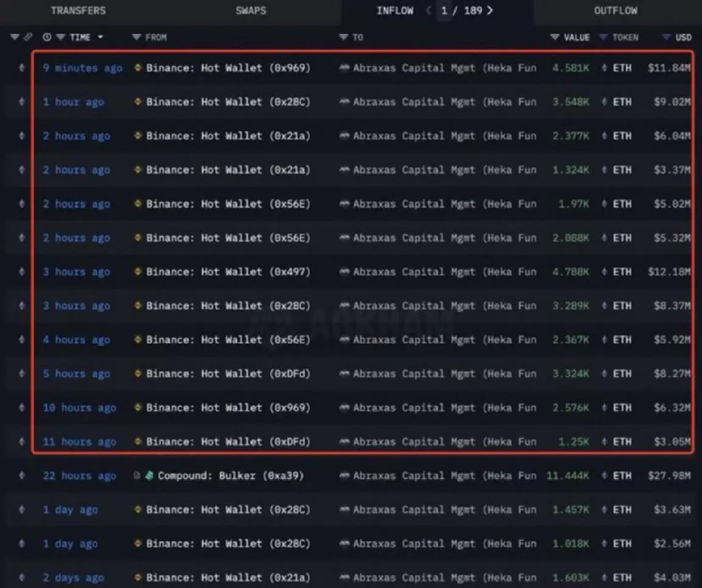Click the $6.32M USD amount
This screenshot has width=702, height=588.
click(672, 408)
